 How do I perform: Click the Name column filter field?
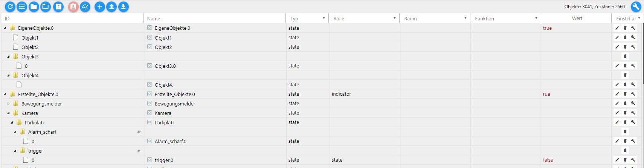(215, 18)
